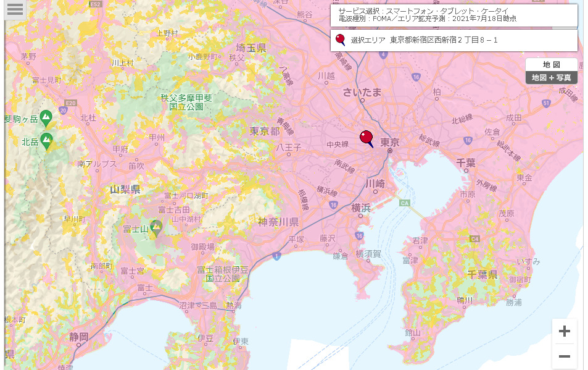588x370 pixels.
Task: Zoom in with the plus button
Action: pos(564,332)
